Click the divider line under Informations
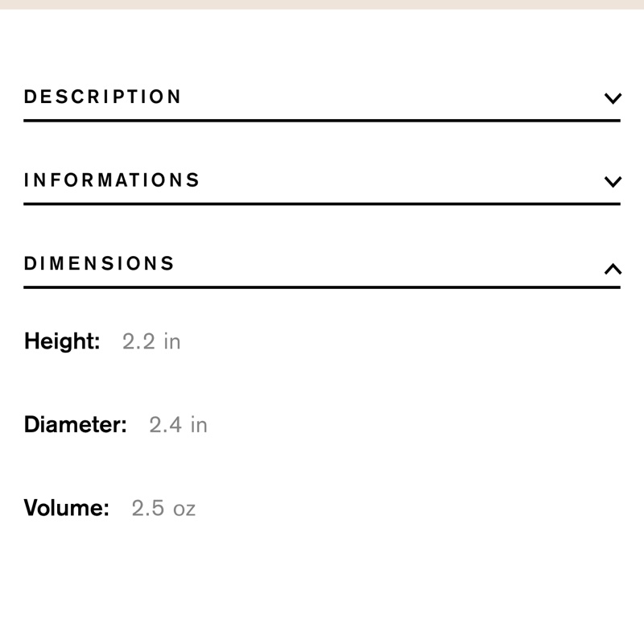 322,204
